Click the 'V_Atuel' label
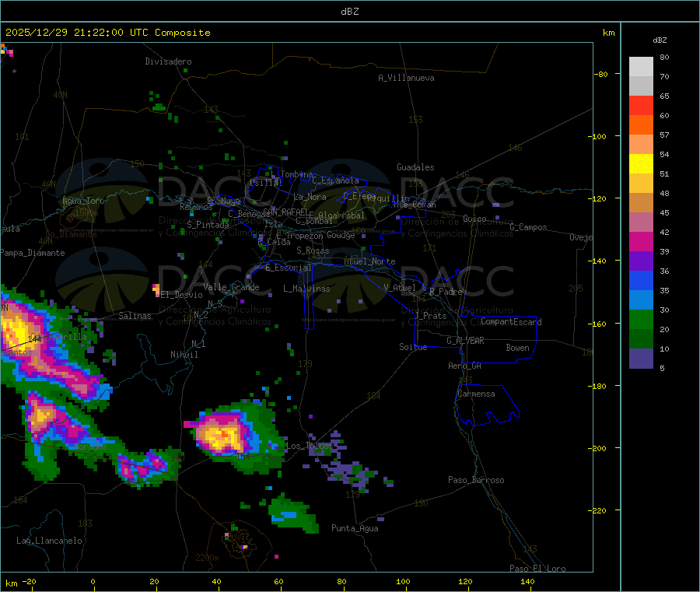This screenshot has width=700, height=592. click(400, 288)
